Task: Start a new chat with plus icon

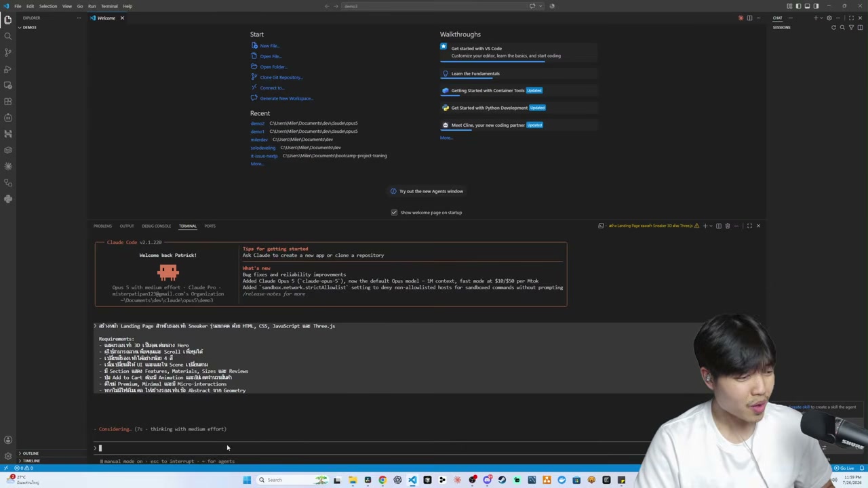Action: click(x=816, y=18)
